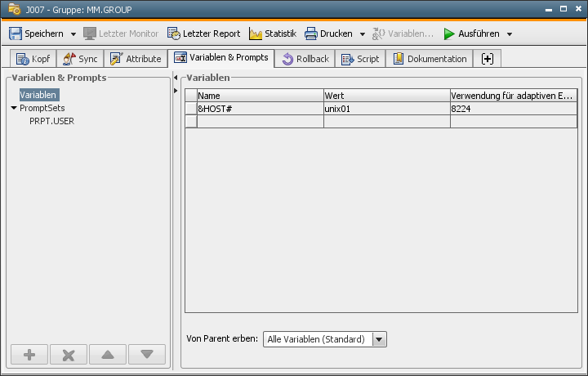588x376 pixels.
Task: Switch to the Rollback tab
Action: click(x=305, y=59)
